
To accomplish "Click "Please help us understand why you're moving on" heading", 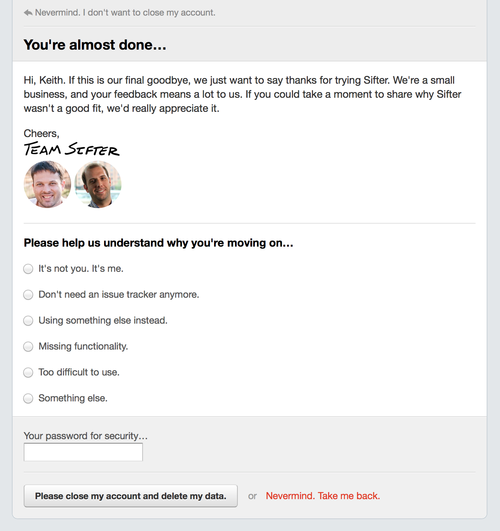I will point(159,243).
